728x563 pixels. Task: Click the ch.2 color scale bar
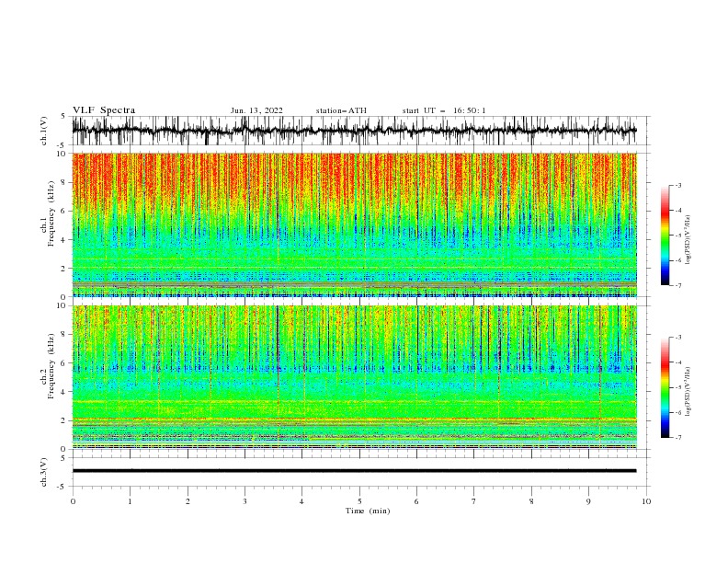pos(665,387)
